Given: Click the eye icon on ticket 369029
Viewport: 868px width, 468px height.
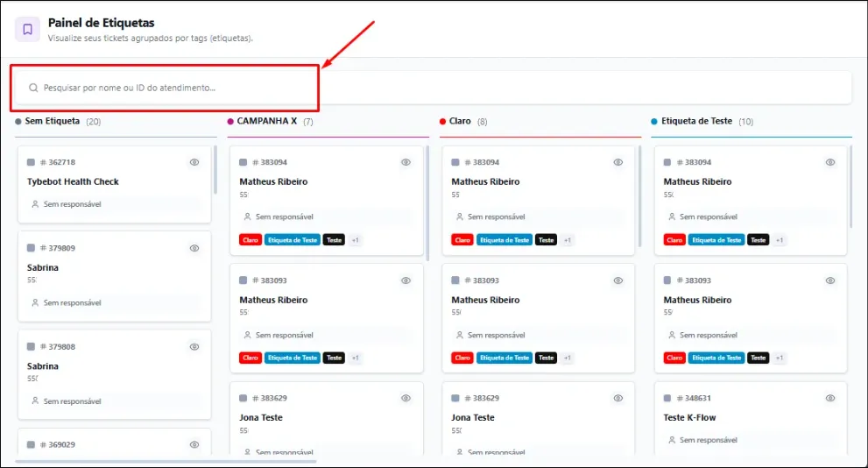Looking at the screenshot, I should click(x=194, y=444).
